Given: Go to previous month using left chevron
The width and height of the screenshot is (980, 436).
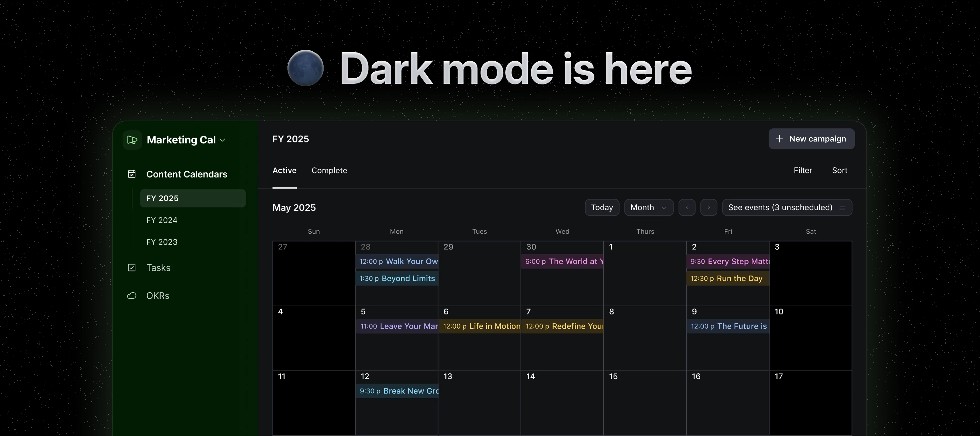Looking at the screenshot, I should click(x=687, y=207).
